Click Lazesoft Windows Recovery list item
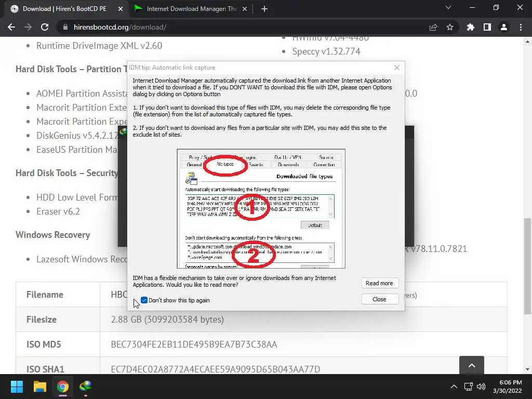Viewport: 532px width, 399px height. pos(82,259)
